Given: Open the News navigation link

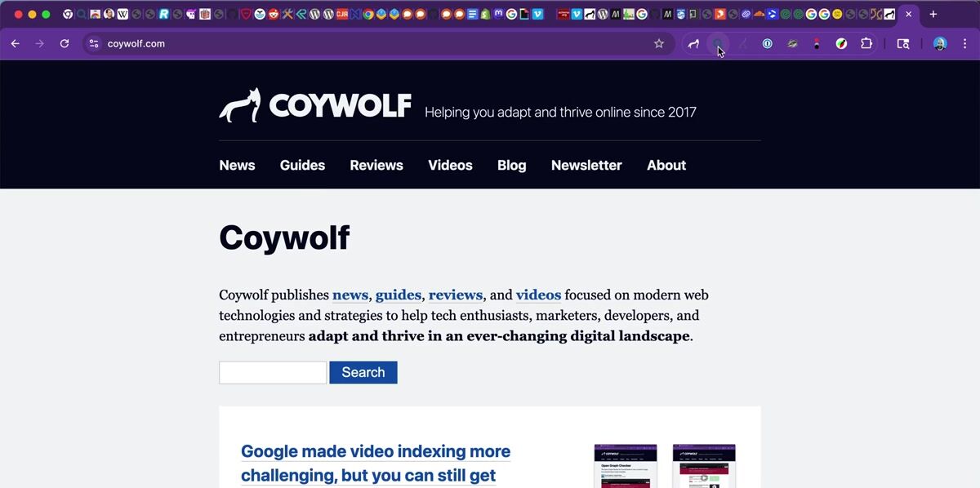Looking at the screenshot, I should tap(237, 165).
